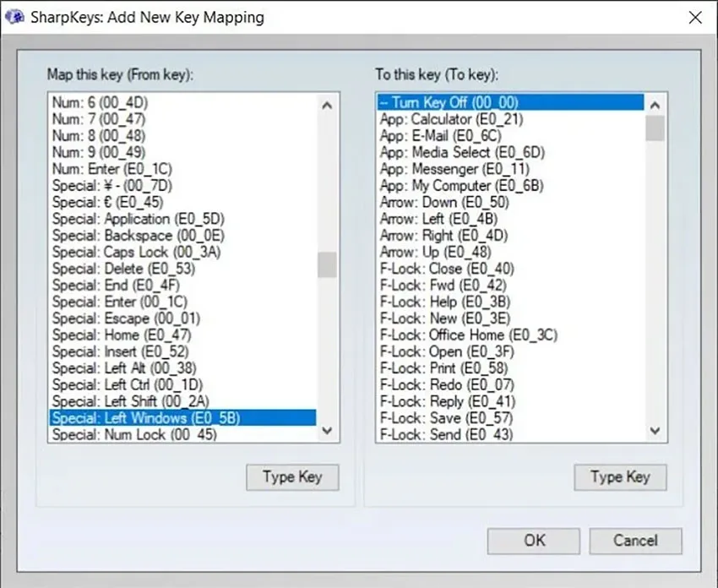
Task: Click the From key list scrollbar thumb
Action: pyautogui.click(x=327, y=264)
